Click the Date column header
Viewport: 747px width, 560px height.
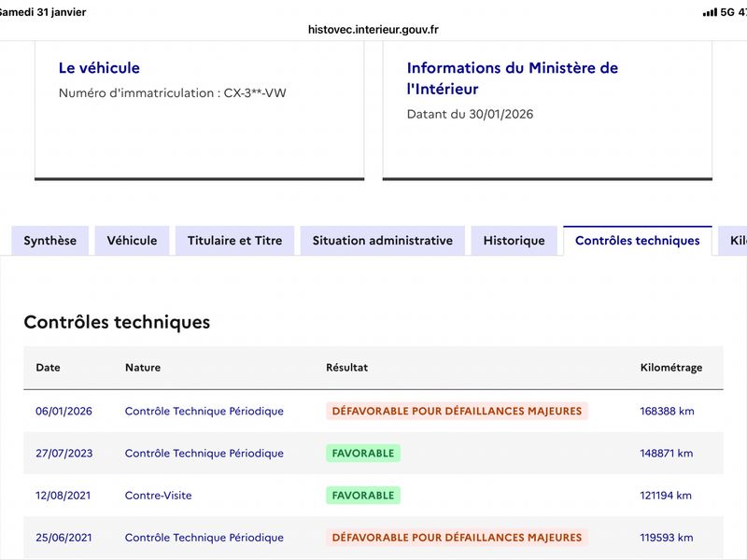tap(48, 368)
